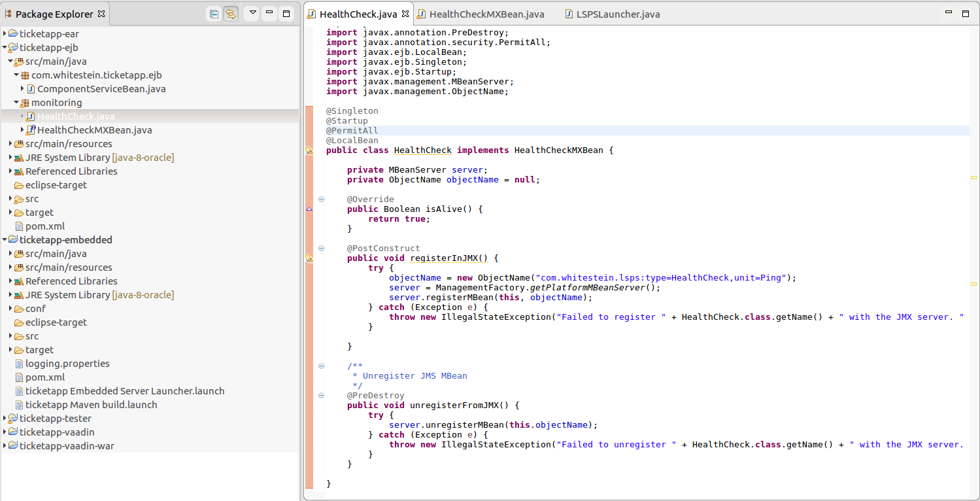Image resolution: width=980 pixels, height=501 pixels.
Task: Select logging.properties file icon
Action: click(x=19, y=364)
